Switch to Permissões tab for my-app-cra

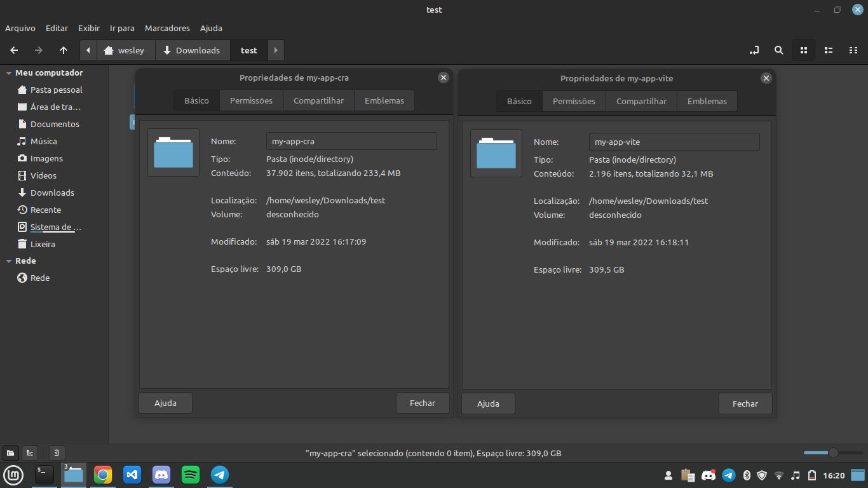tap(251, 100)
